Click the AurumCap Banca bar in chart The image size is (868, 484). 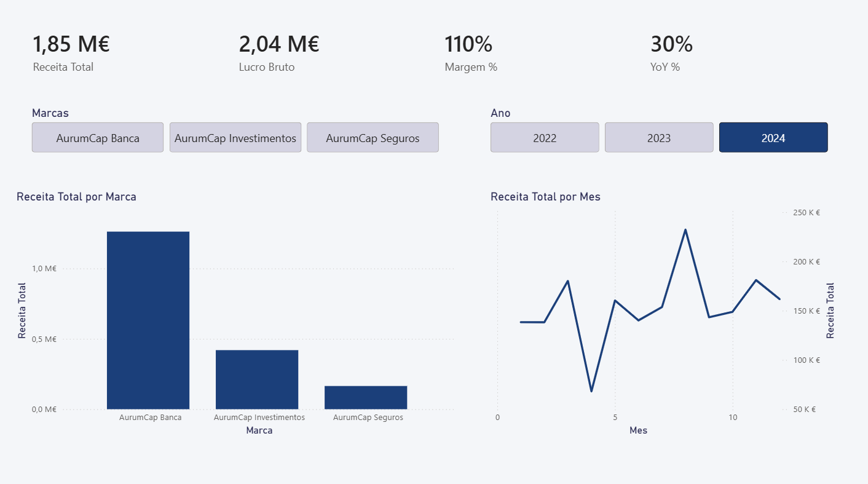coord(148,320)
